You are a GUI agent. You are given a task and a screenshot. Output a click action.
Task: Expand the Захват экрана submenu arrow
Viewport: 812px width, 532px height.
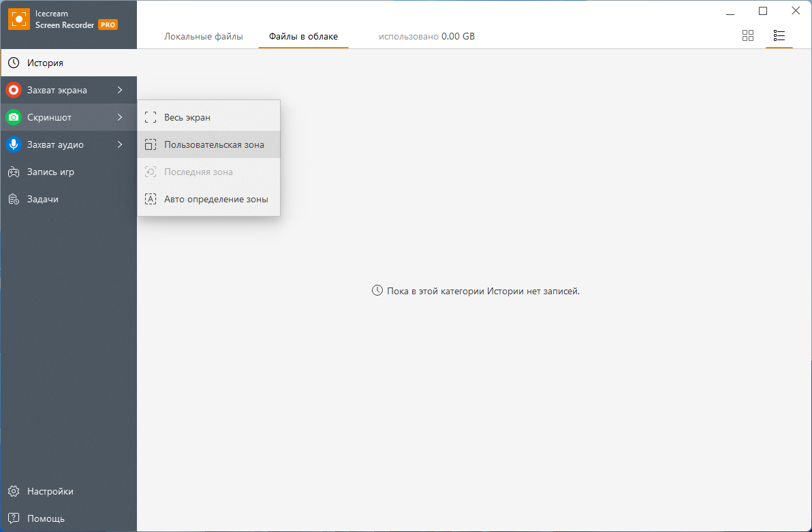point(120,90)
